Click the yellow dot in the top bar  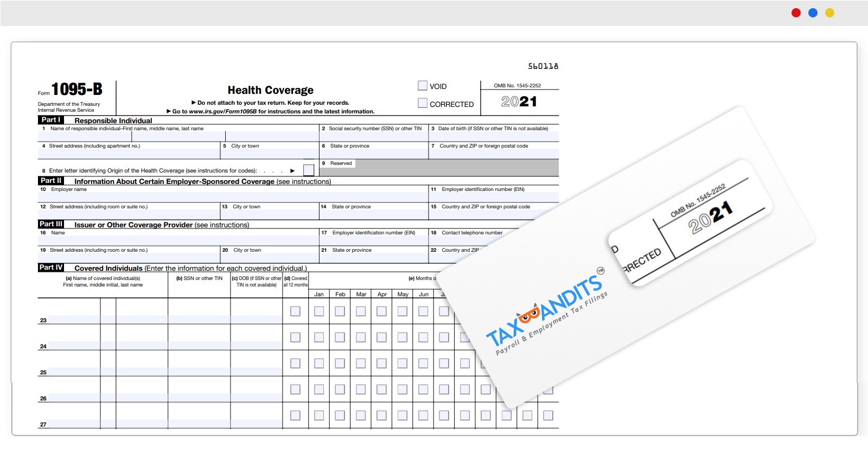829,12
